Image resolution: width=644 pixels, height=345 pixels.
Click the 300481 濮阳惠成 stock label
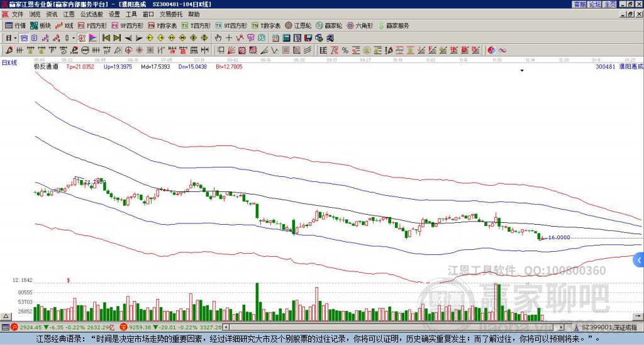[619, 66]
